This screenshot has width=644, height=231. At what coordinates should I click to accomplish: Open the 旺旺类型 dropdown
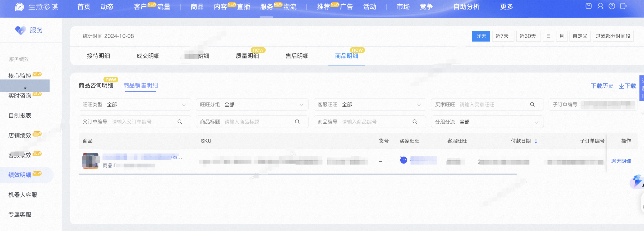coord(135,105)
